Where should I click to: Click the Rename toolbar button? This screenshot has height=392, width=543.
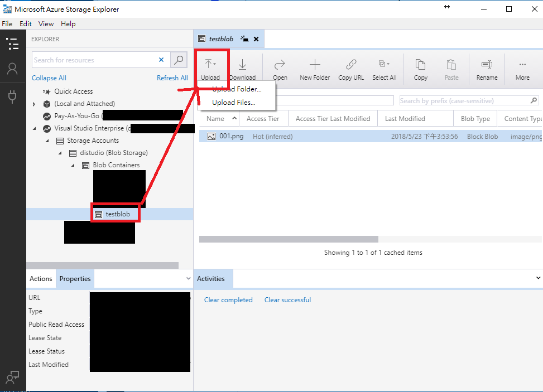[x=487, y=70]
